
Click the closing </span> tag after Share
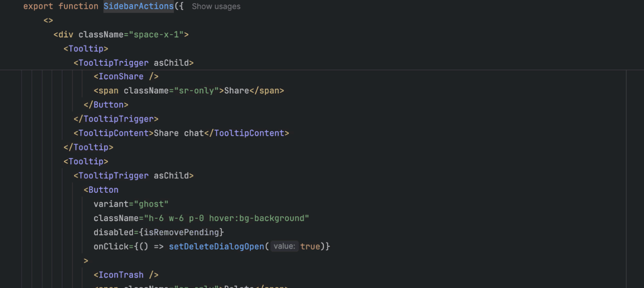(x=267, y=91)
